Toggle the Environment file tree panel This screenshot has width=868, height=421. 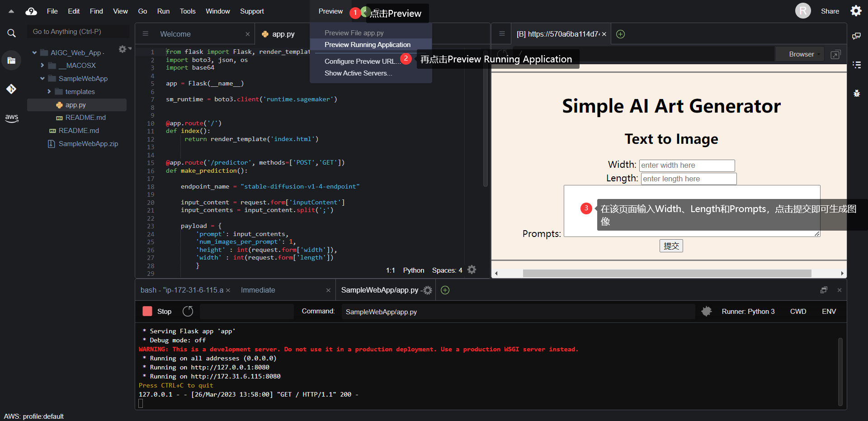[11, 61]
